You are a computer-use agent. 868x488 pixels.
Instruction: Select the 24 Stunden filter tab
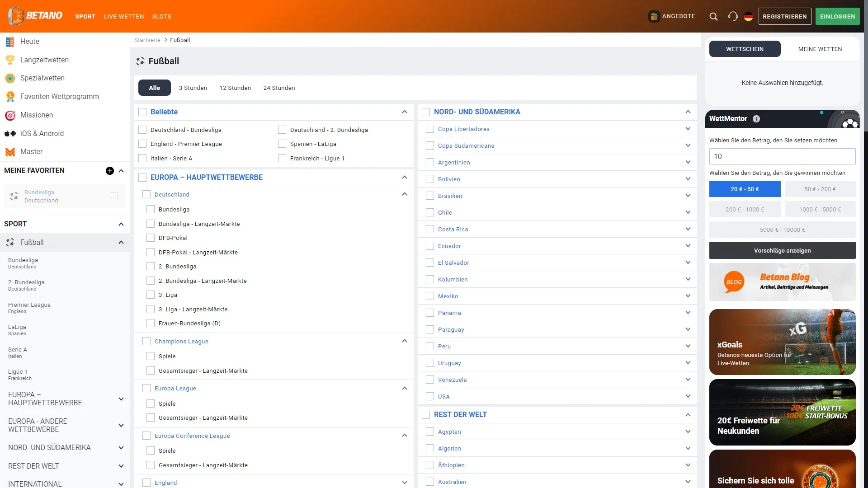279,88
